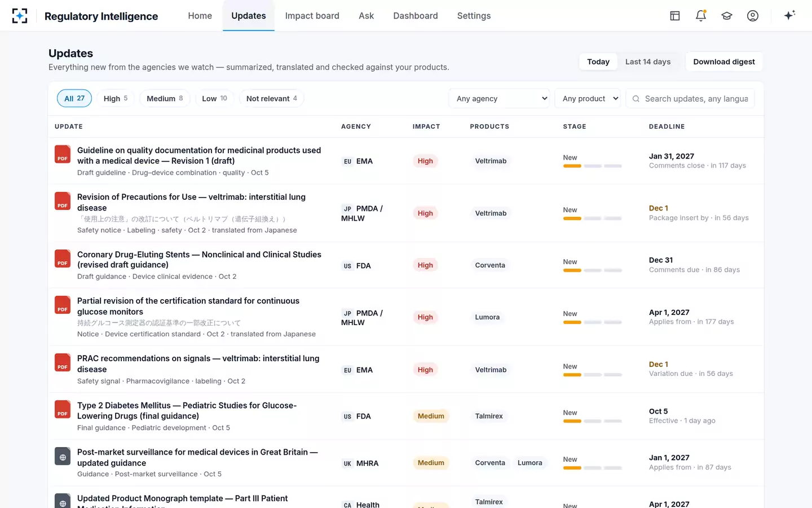The width and height of the screenshot is (812, 508).
Task: Open the Dashboard tab
Action: (416, 16)
